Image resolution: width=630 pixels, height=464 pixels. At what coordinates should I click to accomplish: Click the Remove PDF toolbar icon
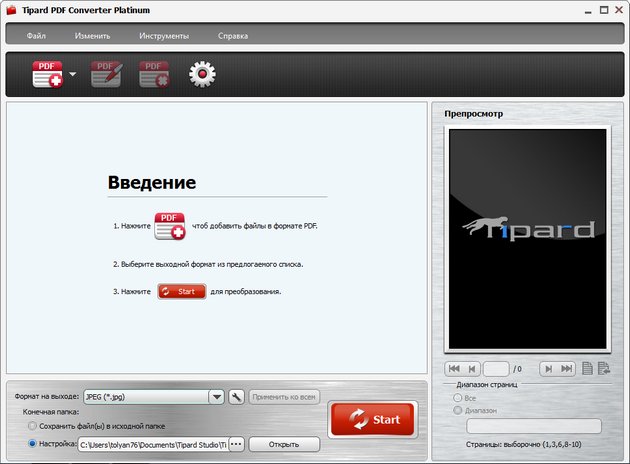pos(153,74)
